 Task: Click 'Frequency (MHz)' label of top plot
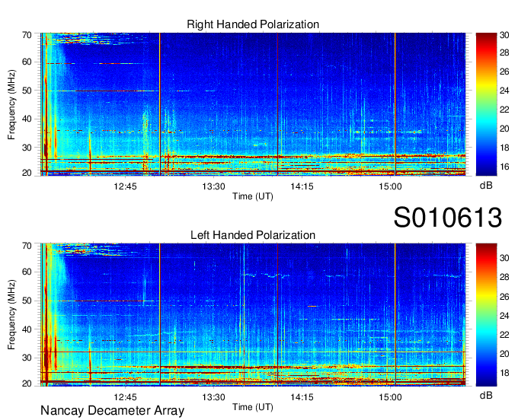point(11,104)
